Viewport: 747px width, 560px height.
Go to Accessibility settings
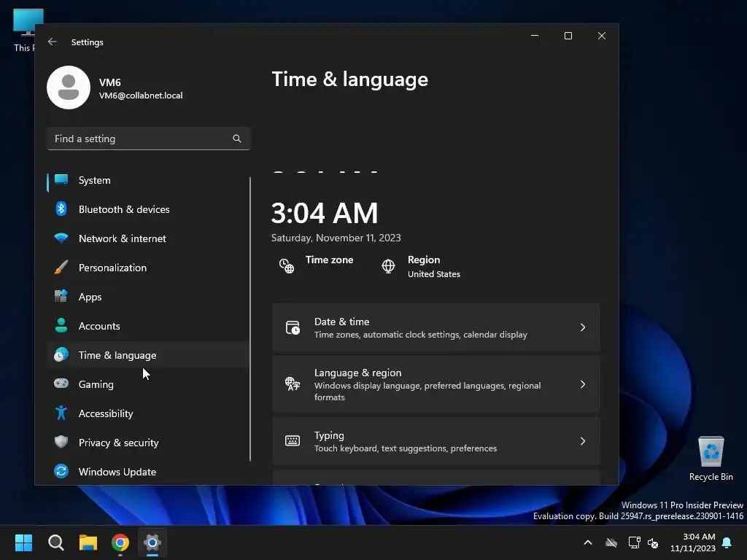pyautogui.click(x=147, y=413)
